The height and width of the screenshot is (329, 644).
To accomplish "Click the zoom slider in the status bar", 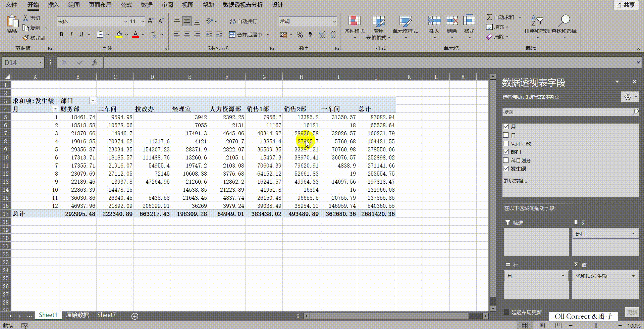I will point(595,325).
